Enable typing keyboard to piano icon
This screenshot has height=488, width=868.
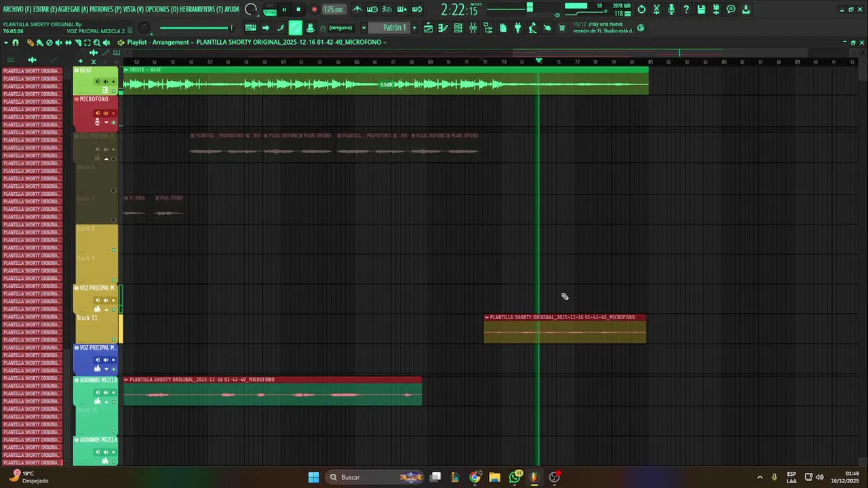point(250,28)
